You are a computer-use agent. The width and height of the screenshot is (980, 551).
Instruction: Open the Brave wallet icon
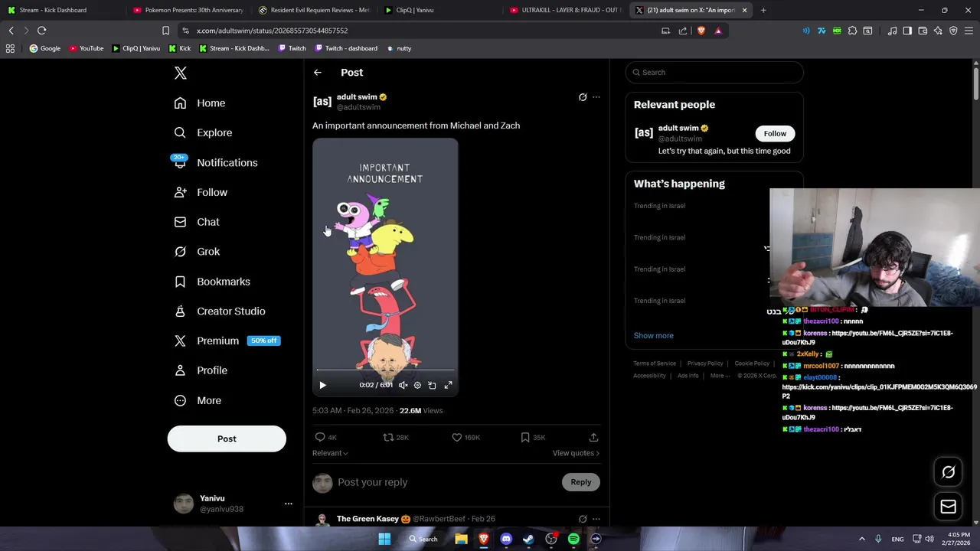923,31
